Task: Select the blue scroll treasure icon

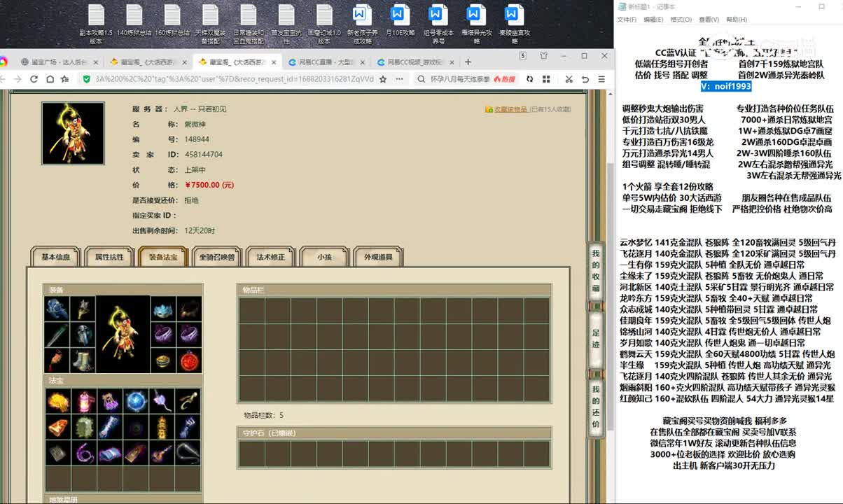Action: pos(109,427)
